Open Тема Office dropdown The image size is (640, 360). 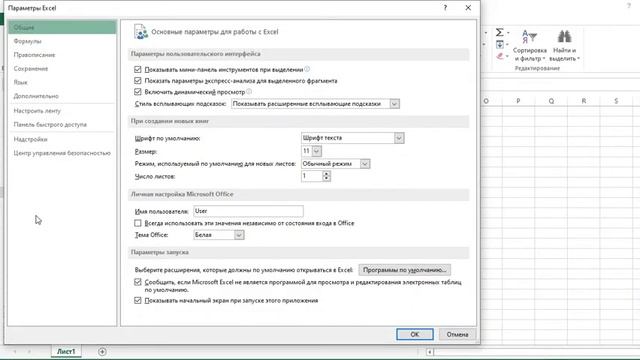point(239,235)
